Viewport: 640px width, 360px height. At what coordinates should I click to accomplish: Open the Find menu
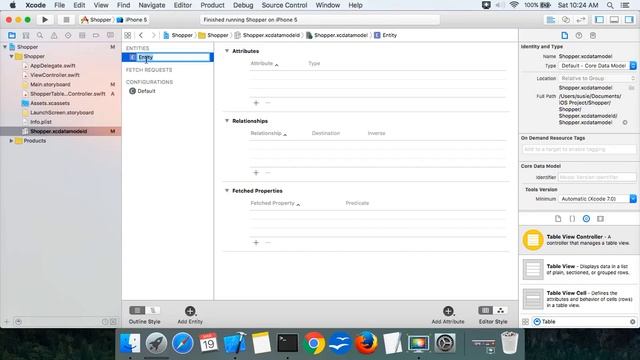pyautogui.click(x=123, y=5)
